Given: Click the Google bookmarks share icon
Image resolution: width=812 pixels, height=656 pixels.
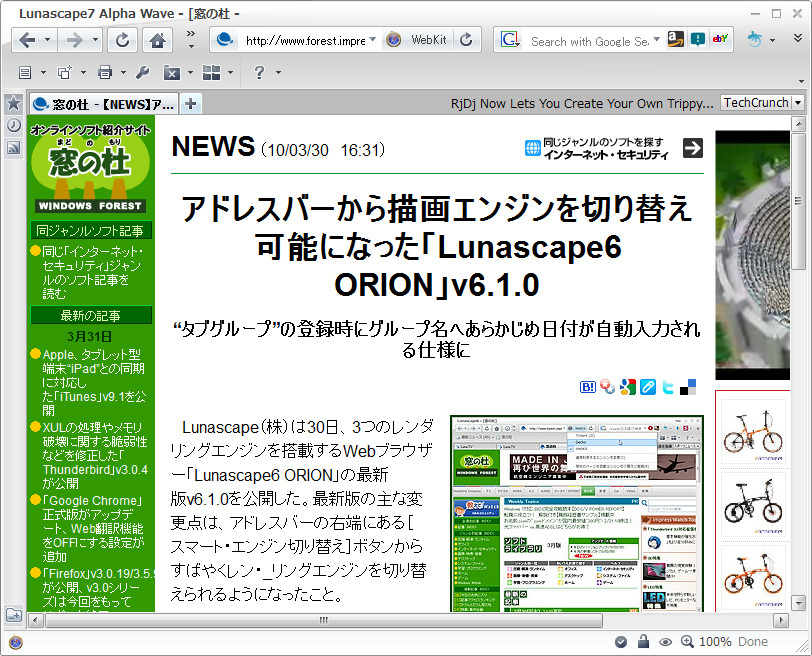Looking at the screenshot, I should click(628, 387).
